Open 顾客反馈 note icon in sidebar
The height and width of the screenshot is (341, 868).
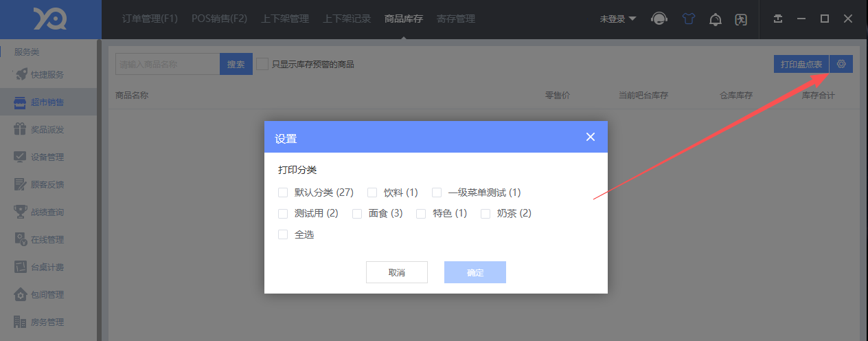click(x=21, y=184)
